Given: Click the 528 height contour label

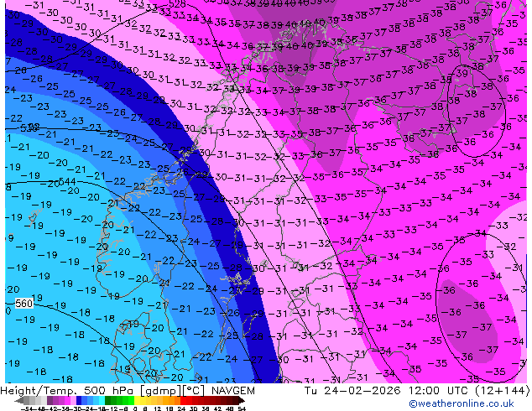Looking at the screenshot, I should click(x=177, y=3).
